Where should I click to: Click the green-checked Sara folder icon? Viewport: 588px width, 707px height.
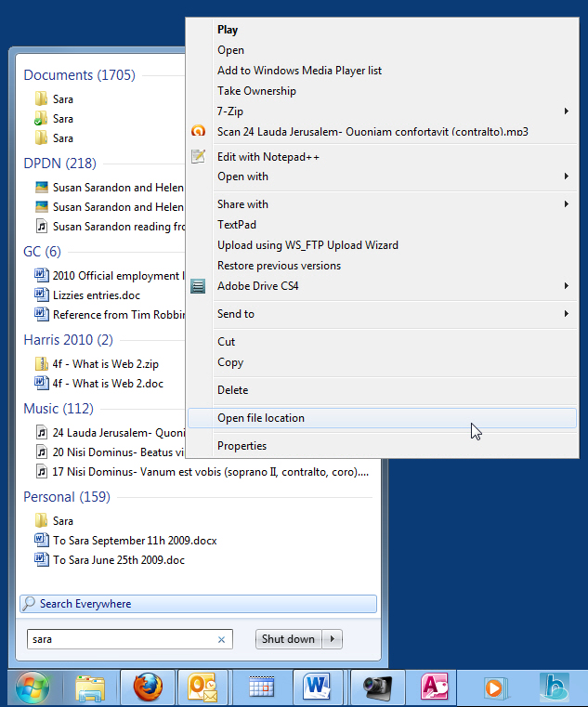(41, 119)
